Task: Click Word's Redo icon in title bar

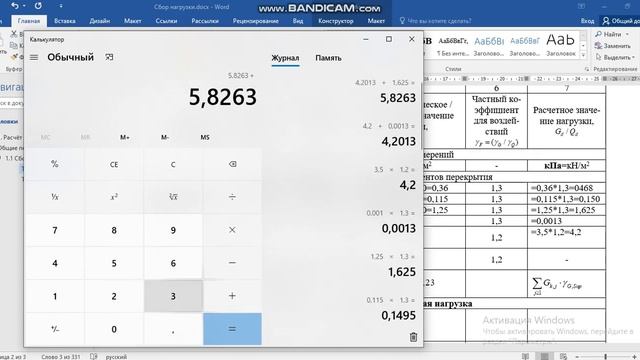Action: [38, 6]
